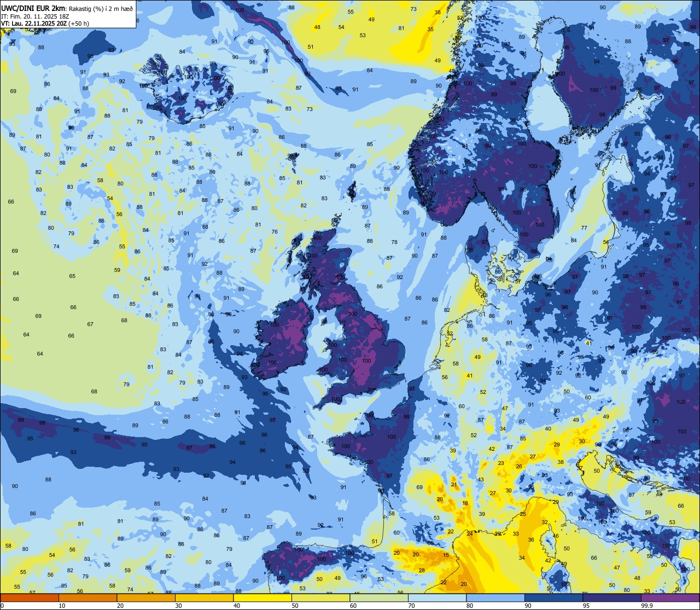
Task: Click the '95' tick label on color scale
Action: [586, 606]
